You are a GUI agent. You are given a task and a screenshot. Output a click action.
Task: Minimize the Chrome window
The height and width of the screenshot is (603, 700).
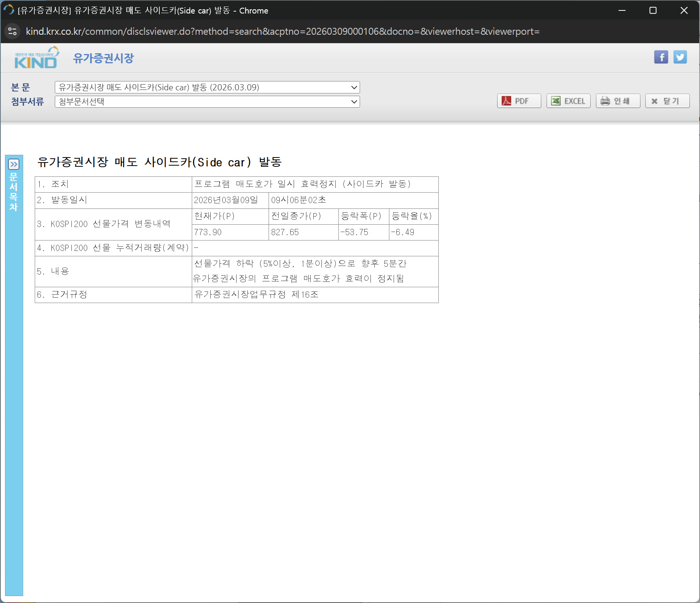coord(622,10)
